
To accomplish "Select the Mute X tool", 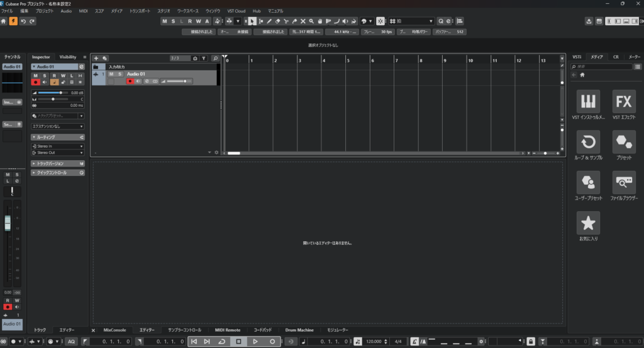I will [x=303, y=21].
